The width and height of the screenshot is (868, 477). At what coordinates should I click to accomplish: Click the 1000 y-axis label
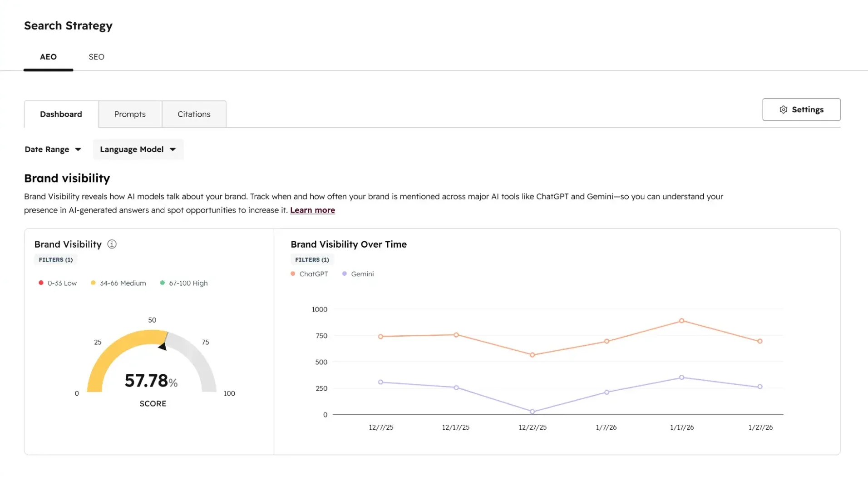(x=320, y=309)
